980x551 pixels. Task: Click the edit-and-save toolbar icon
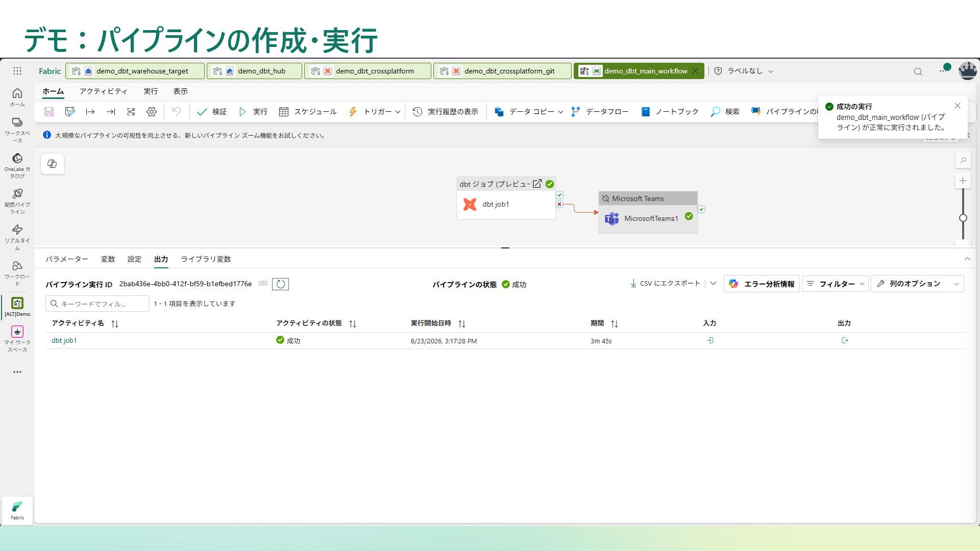pyautogui.click(x=70, y=112)
